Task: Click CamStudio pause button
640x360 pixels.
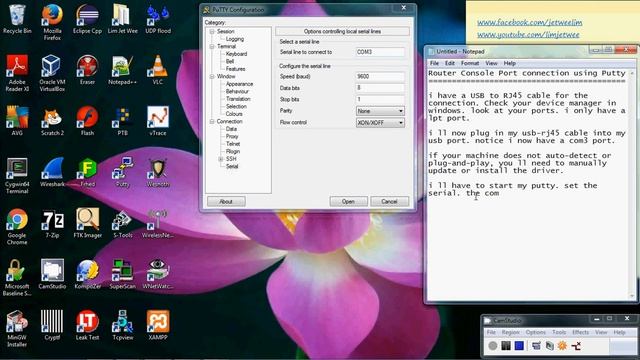Action: tap(506, 346)
